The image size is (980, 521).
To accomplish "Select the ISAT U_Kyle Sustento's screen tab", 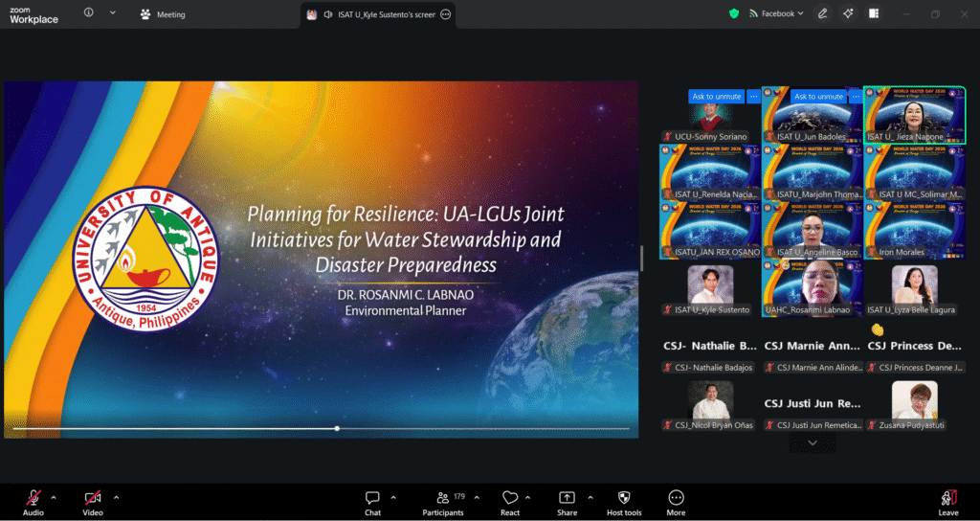I will coord(378,14).
